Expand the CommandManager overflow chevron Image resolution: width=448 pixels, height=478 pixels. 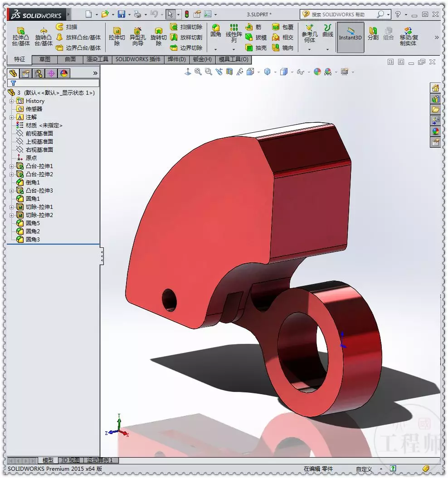coord(436,37)
